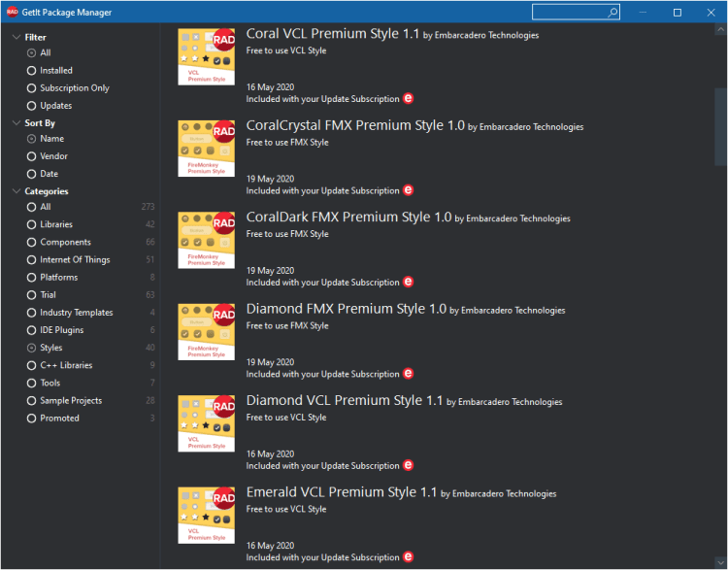Open the Coral VCL Premium Style package thumbnail

click(x=206, y=56)
